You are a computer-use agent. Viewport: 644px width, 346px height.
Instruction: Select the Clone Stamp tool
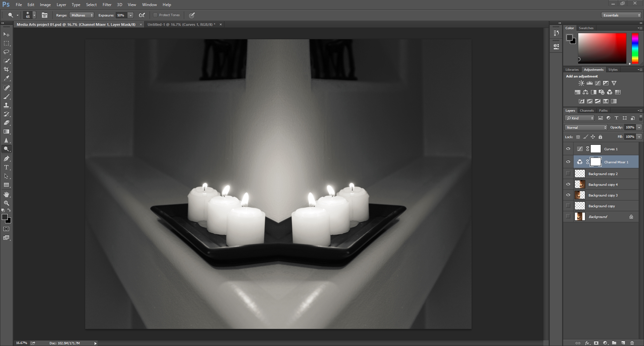pos(6,105)
